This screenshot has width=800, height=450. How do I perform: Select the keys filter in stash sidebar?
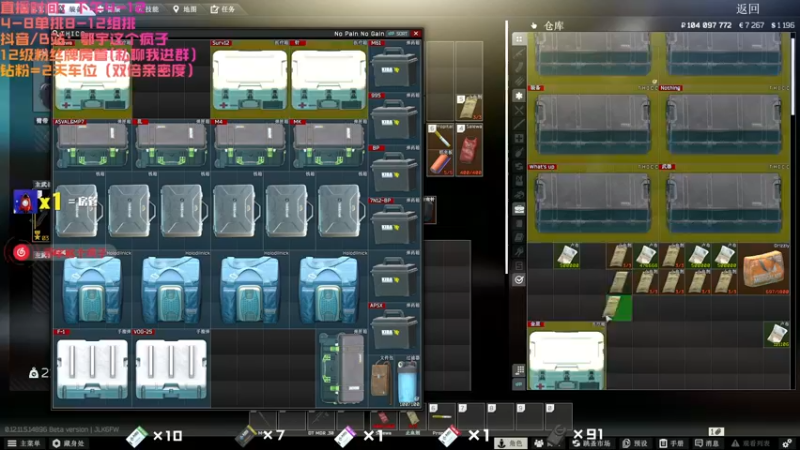tap(519, 251)
